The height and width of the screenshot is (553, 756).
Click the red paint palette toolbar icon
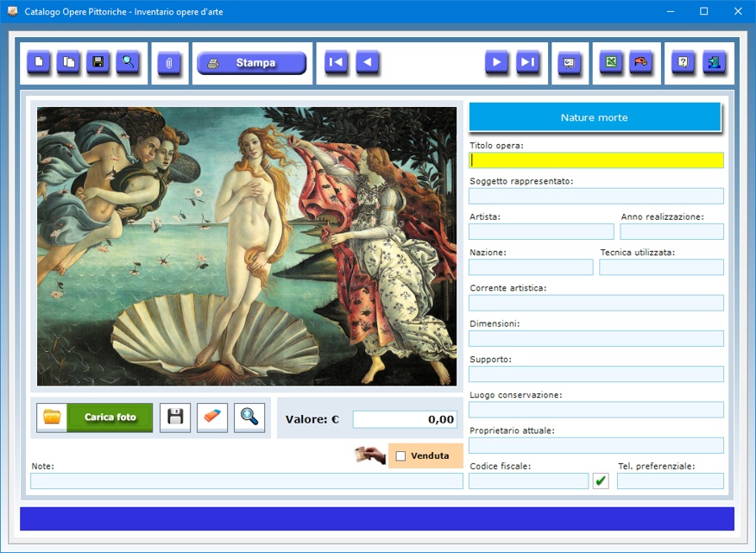coord(640,62)
